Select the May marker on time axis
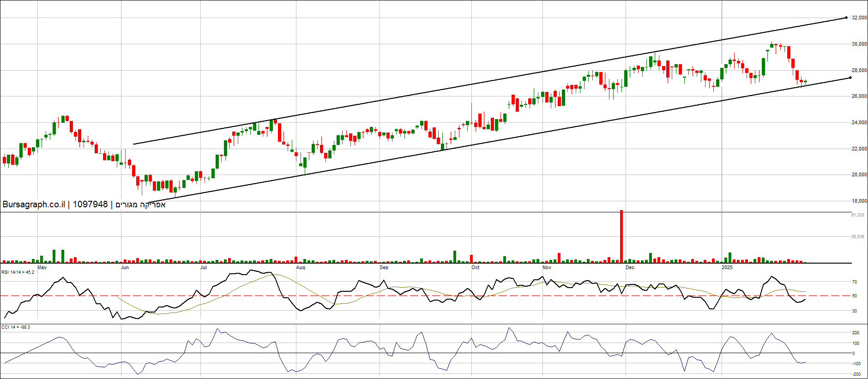868x379 pixels. click(x=42, y=267)
